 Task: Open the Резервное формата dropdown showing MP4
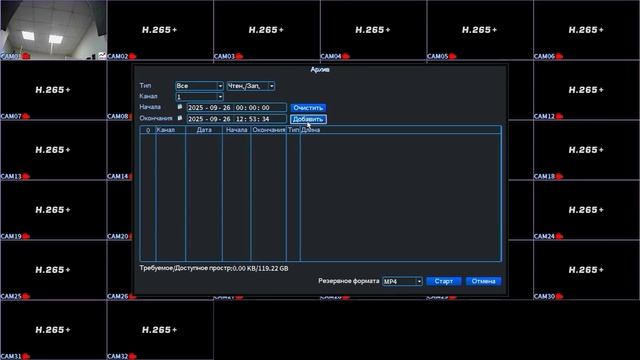[402, 281]
